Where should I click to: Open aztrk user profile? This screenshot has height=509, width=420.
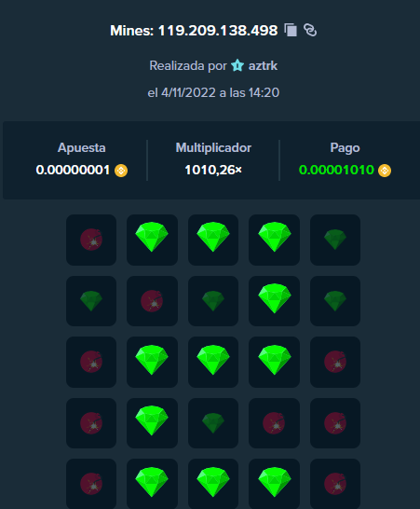(263, 66)
